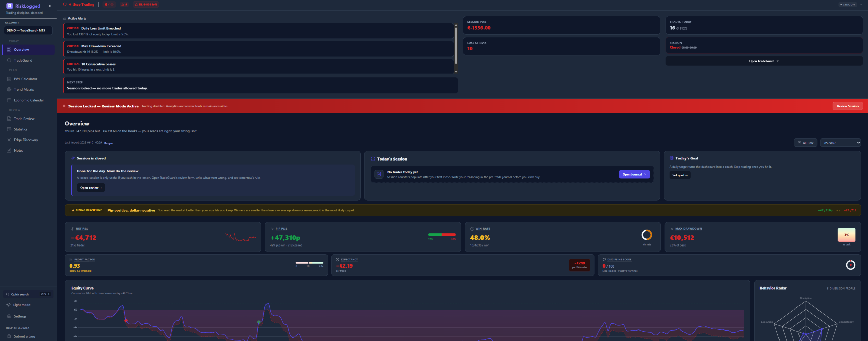Screen dimensions: 868x341
Task: Click the win rate donut chart
Action: click(647, 235)
